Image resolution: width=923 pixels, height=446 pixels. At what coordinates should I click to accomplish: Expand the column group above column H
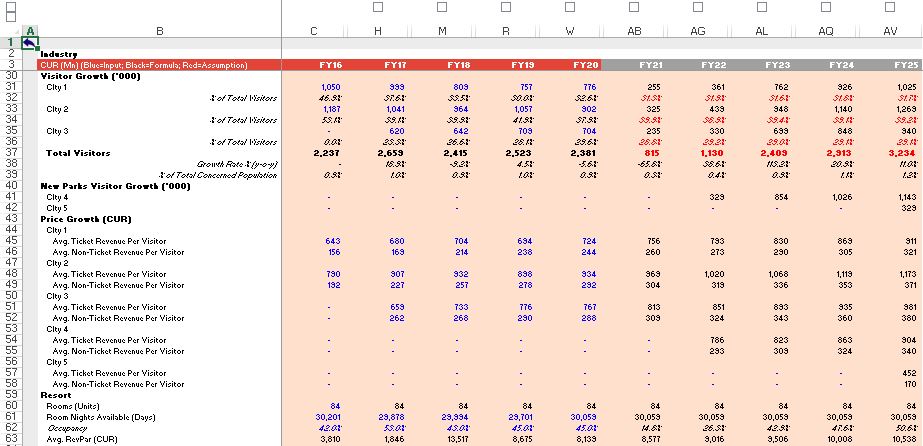point(378,7)
